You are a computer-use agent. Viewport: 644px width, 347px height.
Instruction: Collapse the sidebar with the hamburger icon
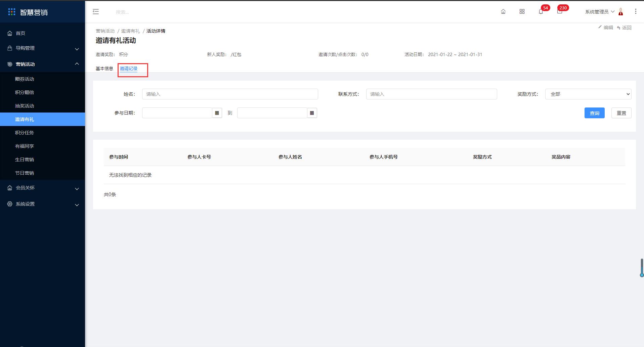(x=96, y=12)
